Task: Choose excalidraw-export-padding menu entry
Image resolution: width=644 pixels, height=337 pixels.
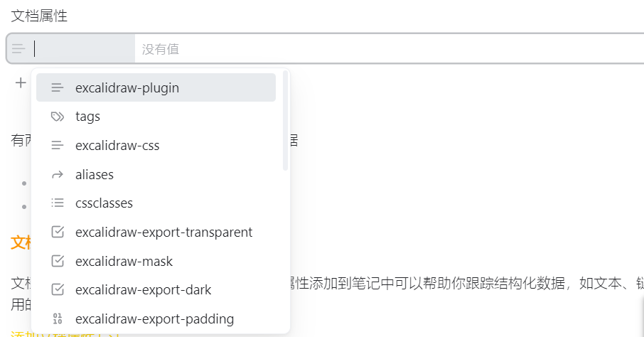Action: point(154,319)
